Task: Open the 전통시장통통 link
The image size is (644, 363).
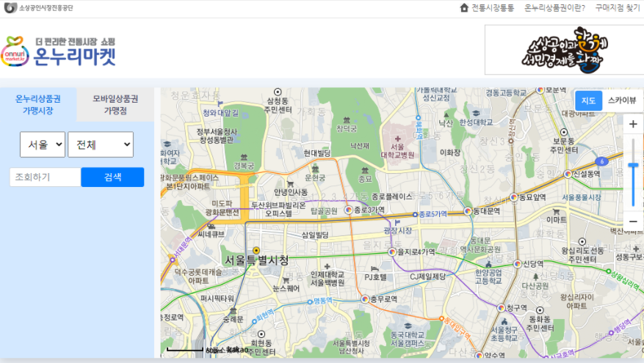Action: click(493, 8)
